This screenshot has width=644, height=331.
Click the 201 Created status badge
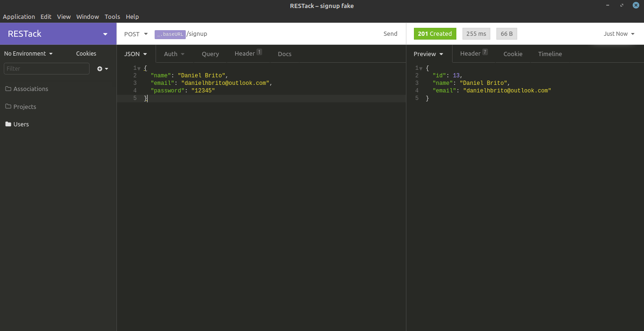[435, 34]
